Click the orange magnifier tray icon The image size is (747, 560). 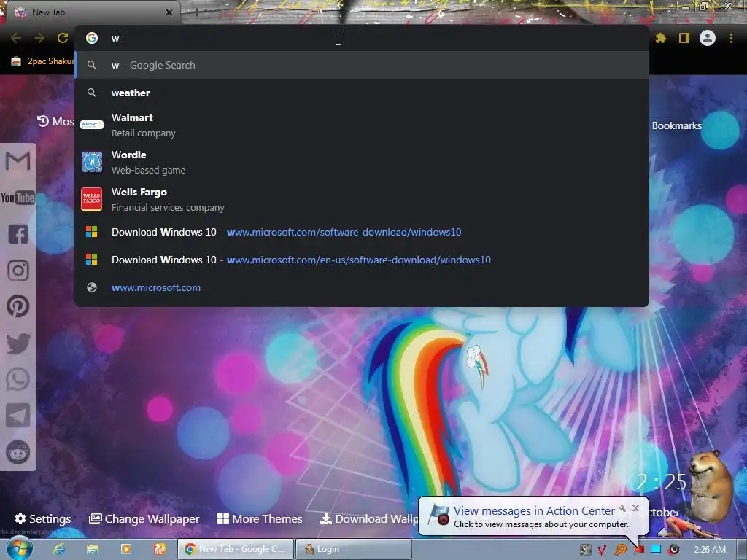[621, 550]
